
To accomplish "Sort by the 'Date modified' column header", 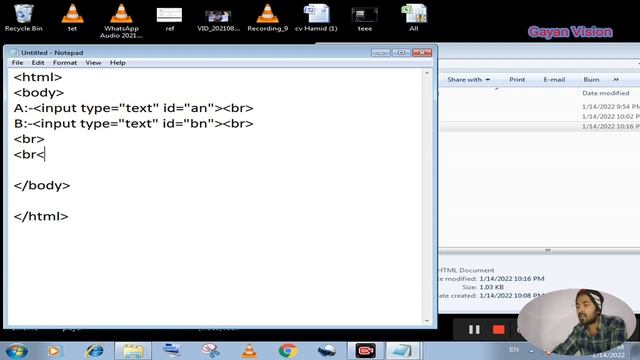I will pyautogui.click(x=606, y=93).
